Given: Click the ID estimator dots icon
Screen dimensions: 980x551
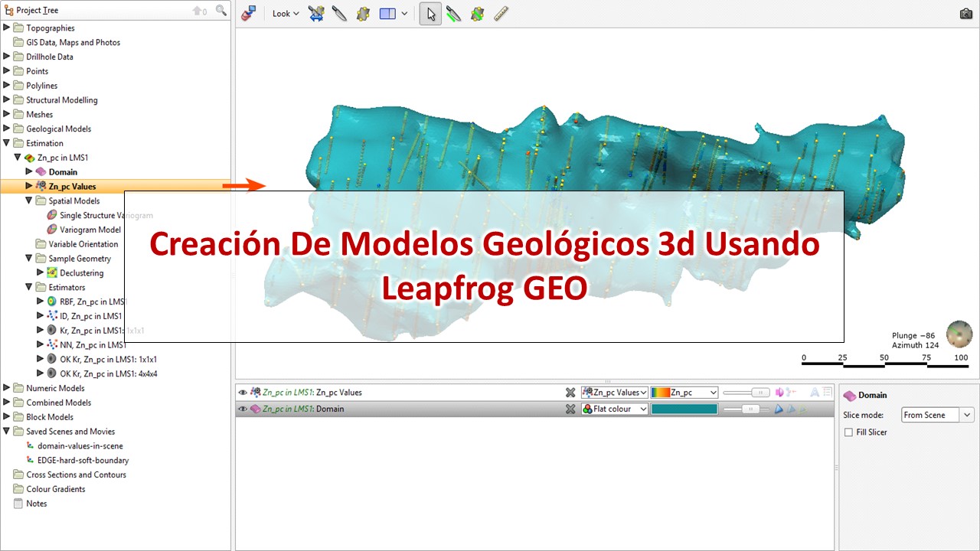Looking at the screenshot, I should pos(52,316).
